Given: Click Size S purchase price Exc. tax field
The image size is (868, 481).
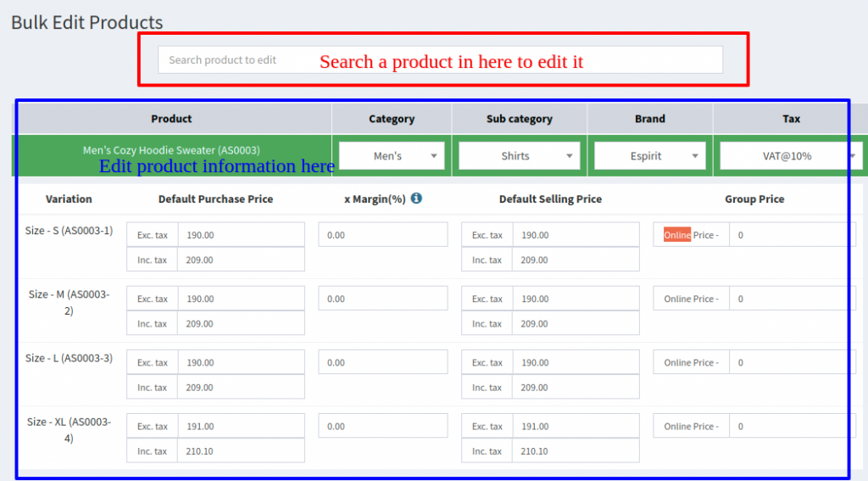Looking at the screenshot, I should [x=240, y=235].
